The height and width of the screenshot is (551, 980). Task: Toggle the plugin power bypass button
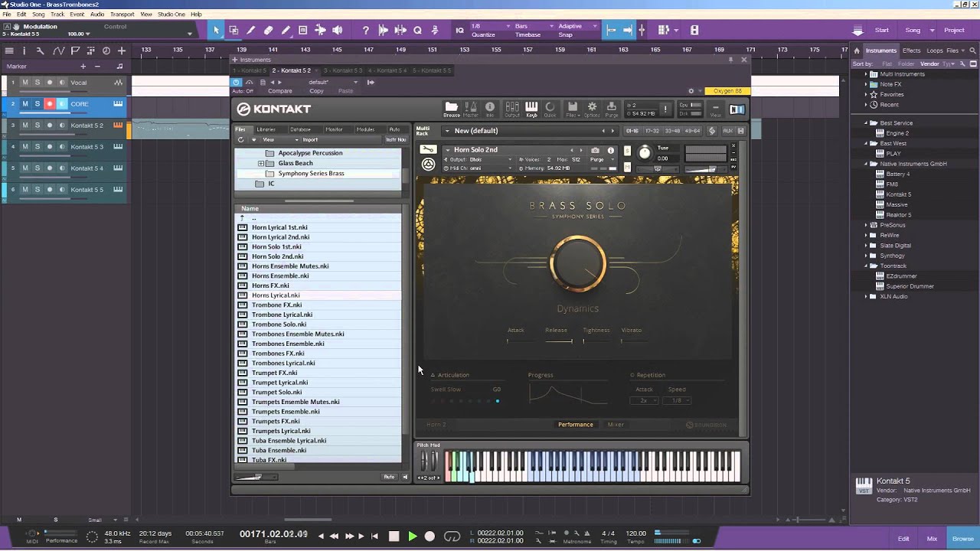[237, 82]
